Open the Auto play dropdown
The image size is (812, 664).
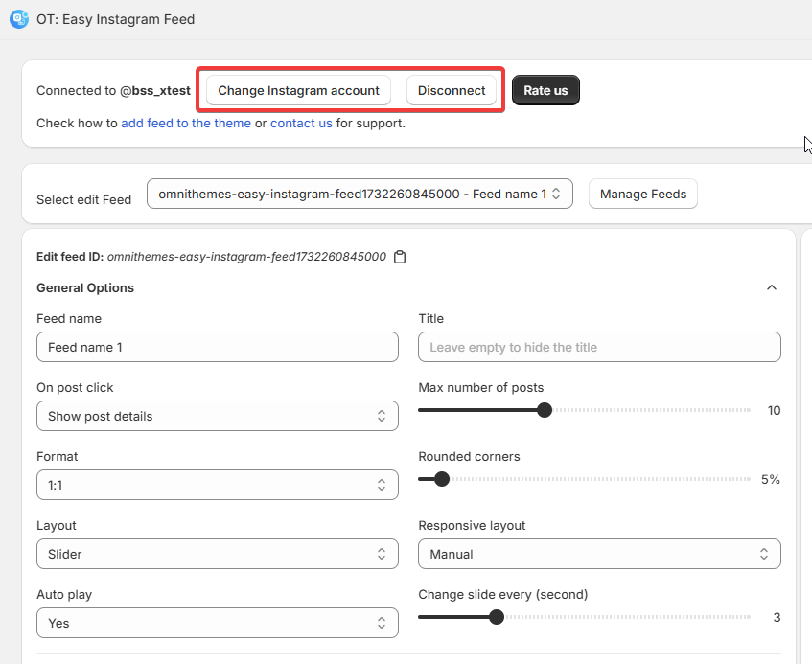(x=217, y=623)
